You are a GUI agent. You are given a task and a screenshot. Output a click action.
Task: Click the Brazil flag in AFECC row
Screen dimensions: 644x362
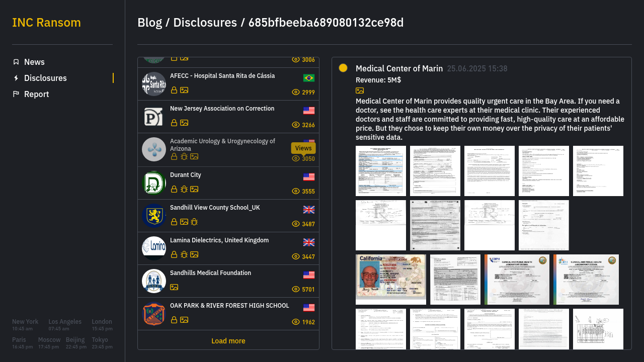(309, 78)
